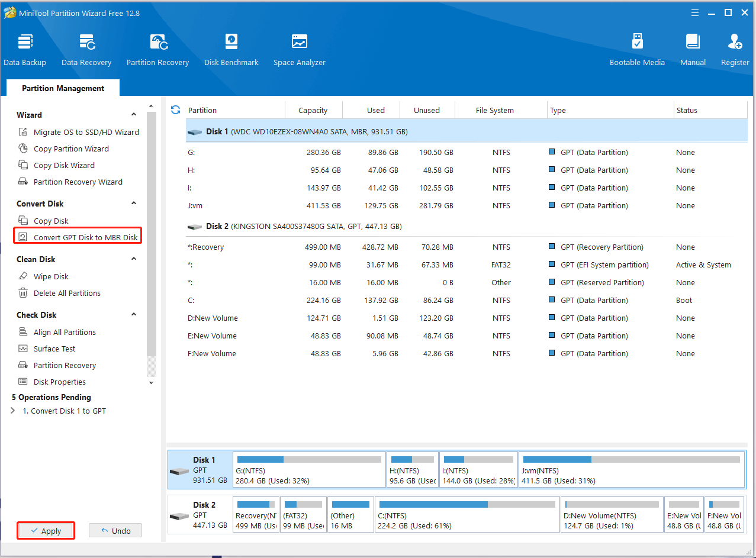The height and width of the screenshot is (558, 756).
Task: Expand pending operation Convert Disk 1 to GPT
Action: point(13,411)
